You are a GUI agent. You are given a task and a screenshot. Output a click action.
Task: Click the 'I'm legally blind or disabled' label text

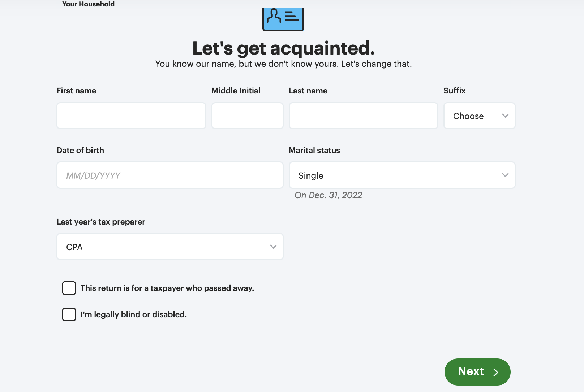click(133, 314)
